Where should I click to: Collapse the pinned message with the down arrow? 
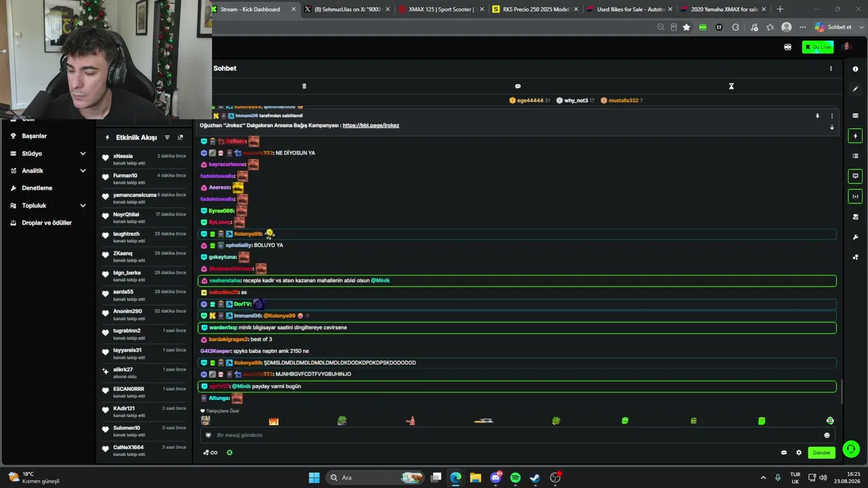point(832,127)
